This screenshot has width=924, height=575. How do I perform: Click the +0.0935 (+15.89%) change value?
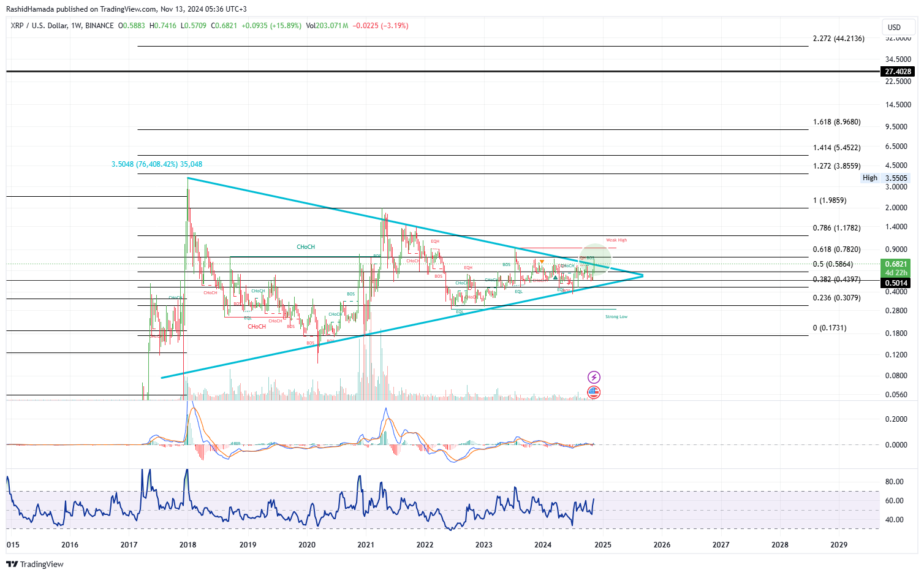[x=271, y=26]
